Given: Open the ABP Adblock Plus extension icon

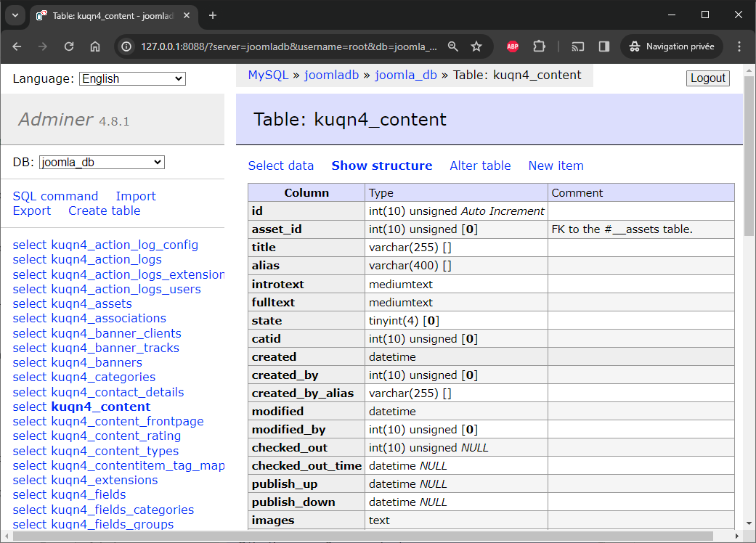Looking at the screenshot, I should [513, 46].
